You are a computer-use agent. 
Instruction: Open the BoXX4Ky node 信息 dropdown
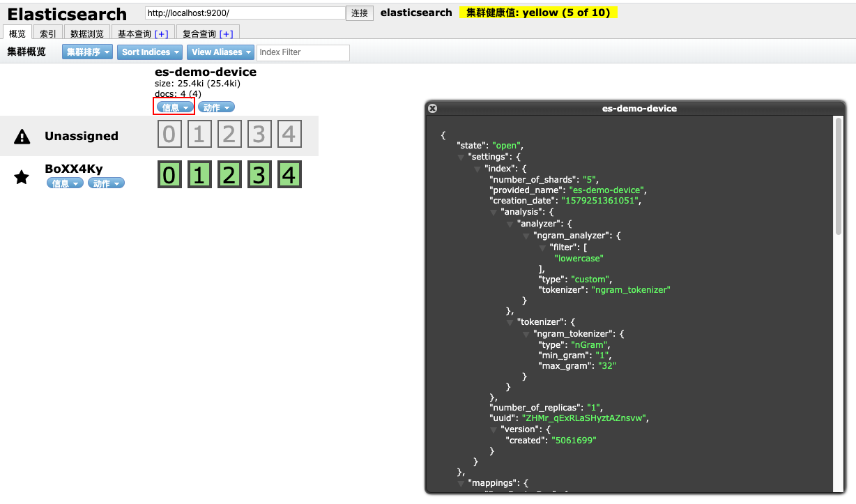coord(65,183)
